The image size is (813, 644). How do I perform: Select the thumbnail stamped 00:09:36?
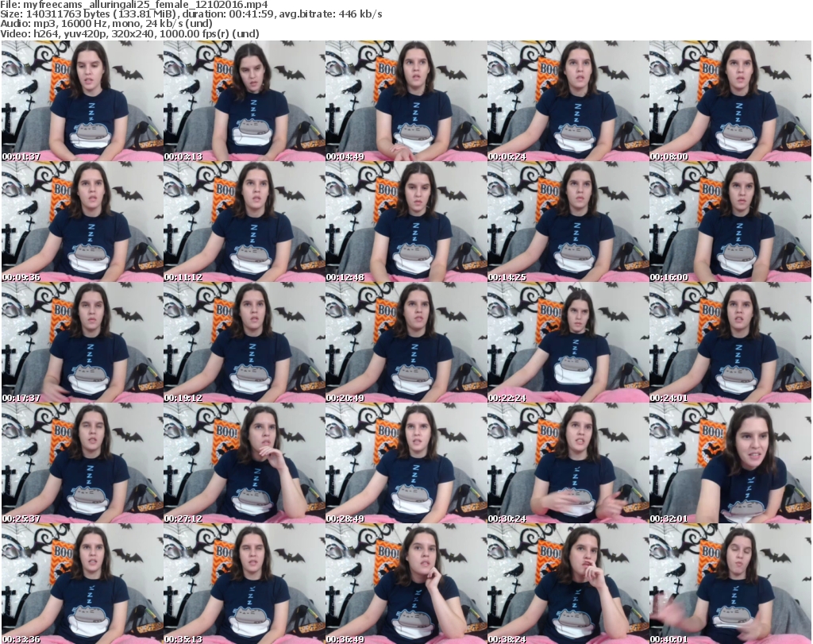(x=82, y=222)
